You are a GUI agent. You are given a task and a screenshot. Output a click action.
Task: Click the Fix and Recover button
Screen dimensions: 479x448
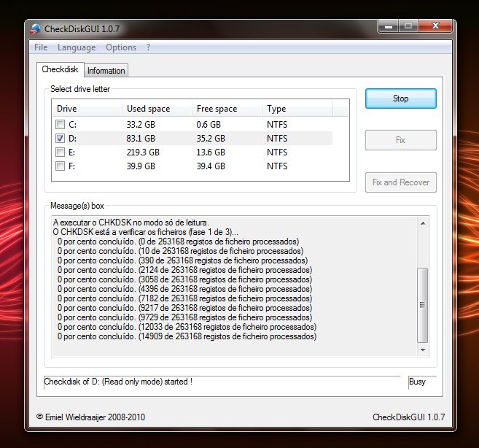(400, 182)
